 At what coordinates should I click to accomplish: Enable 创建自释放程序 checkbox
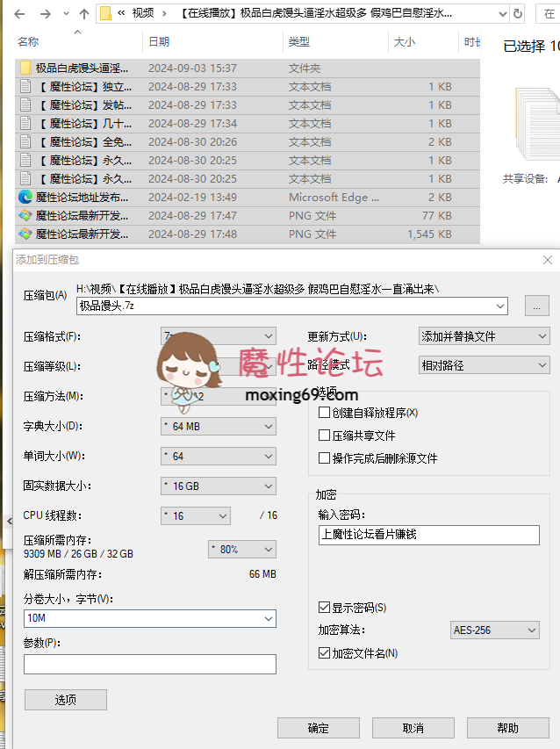[x=324, y=412]
